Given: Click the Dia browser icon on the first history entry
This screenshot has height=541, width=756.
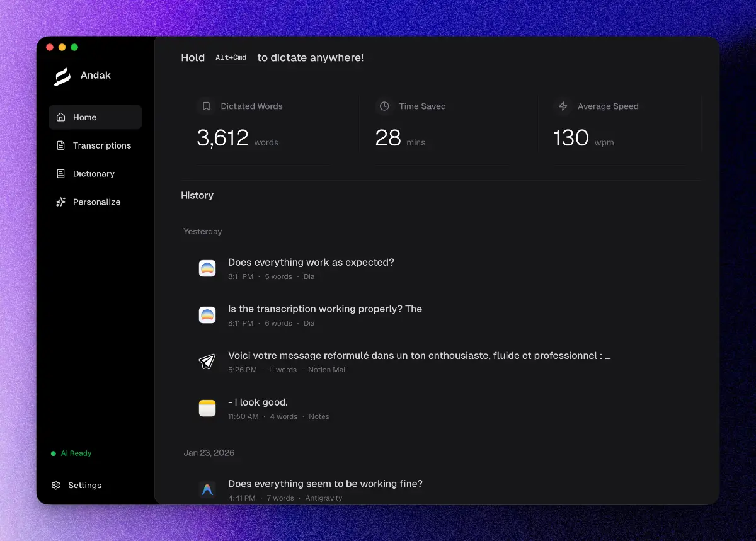Looking at the screenshot, I should [207, 268].
